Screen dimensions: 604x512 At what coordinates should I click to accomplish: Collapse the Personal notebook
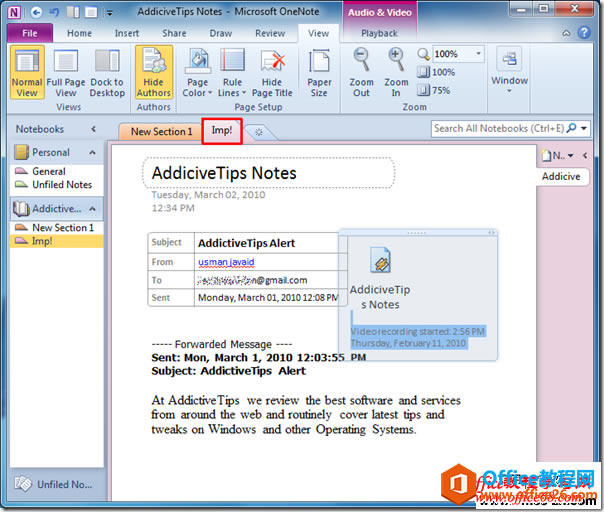[x=92, y=153]
